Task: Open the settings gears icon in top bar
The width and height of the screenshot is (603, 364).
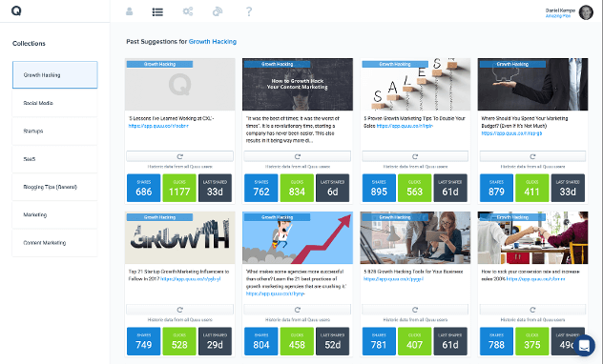Action: (188, 11)
